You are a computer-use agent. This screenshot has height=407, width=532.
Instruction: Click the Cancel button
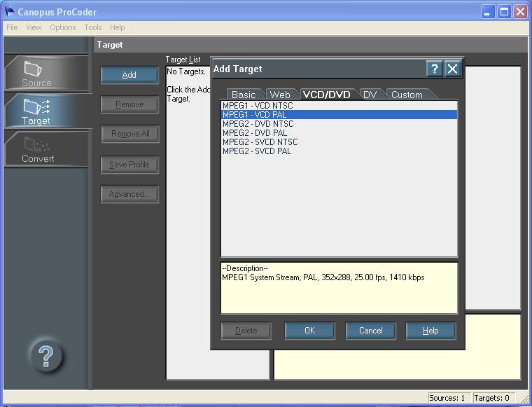(x=370, y=331)
